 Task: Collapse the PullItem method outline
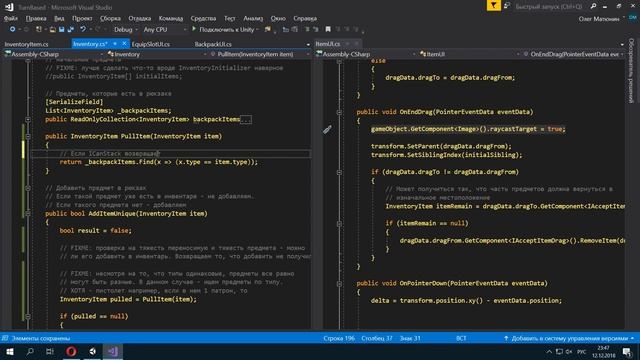point(28,136)
